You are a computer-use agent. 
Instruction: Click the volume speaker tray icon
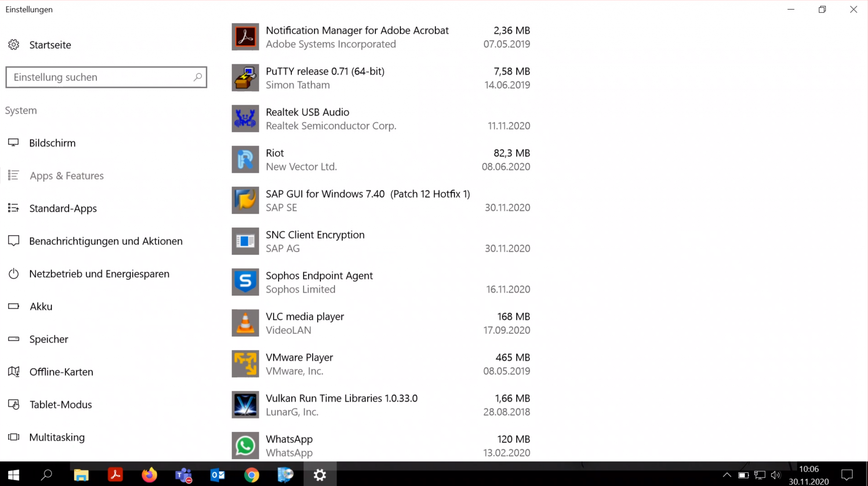tap(775, 475)
